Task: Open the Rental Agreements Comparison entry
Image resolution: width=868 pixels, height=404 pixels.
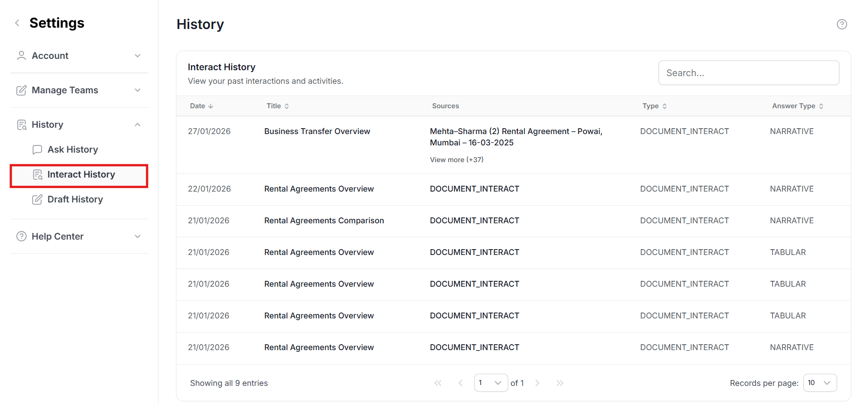Action: pyautogui.click(x=324, y=221)
